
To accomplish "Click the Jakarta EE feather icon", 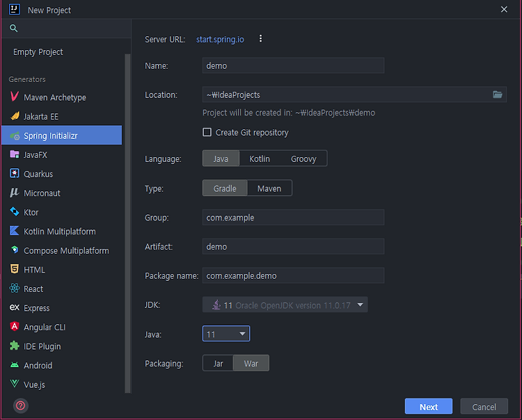I will [x=15, y=116].
